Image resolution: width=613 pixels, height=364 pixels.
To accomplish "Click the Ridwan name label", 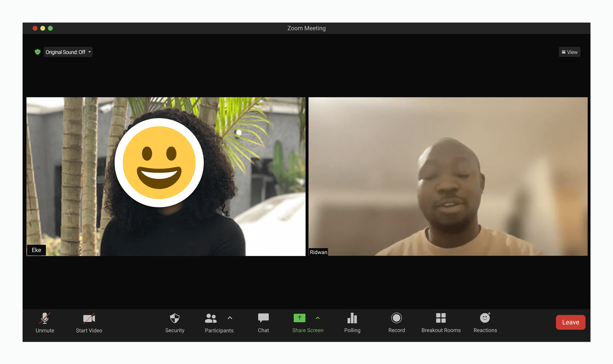I will (x=318, y=252).
